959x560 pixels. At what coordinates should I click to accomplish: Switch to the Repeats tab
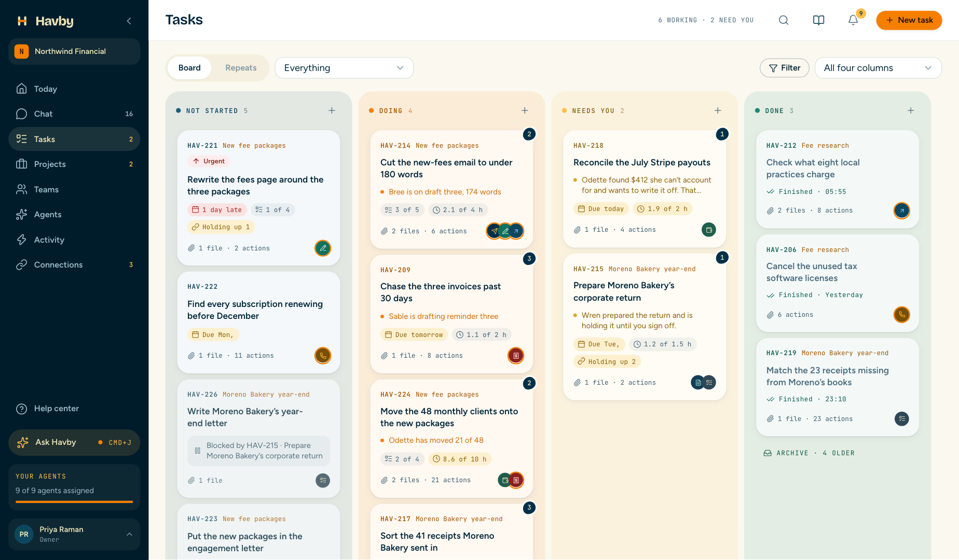click(241, 68)
